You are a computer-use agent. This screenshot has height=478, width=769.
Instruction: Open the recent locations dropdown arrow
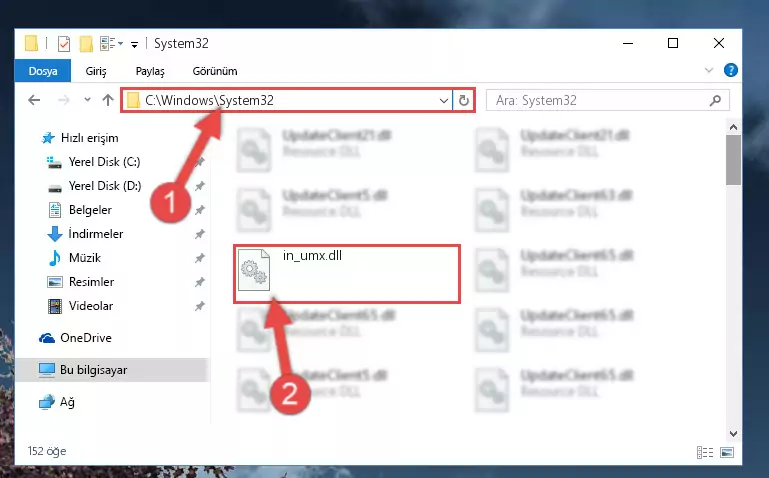click(x=87, y=100)
